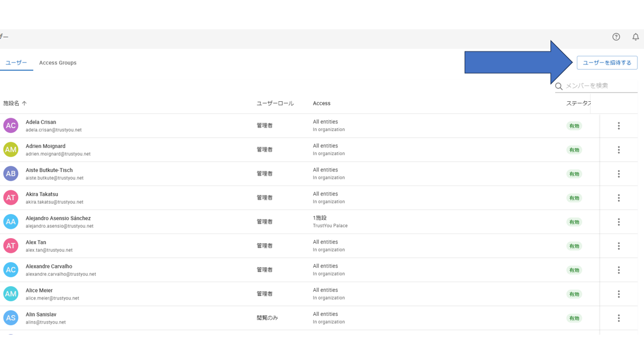Click the AB avatar of Aiste Butkute-Tisch

(11, 174)
